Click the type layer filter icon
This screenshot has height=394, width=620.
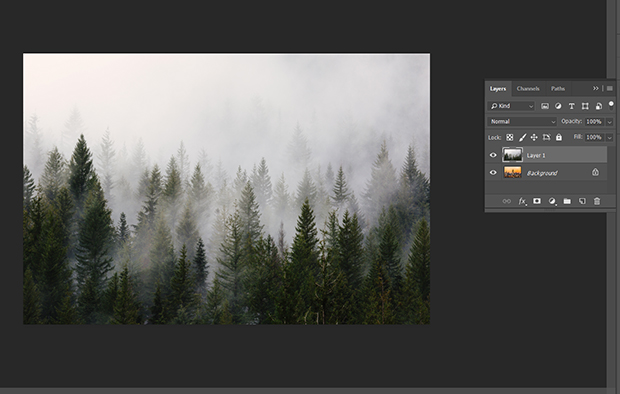[x=571, y=106]
